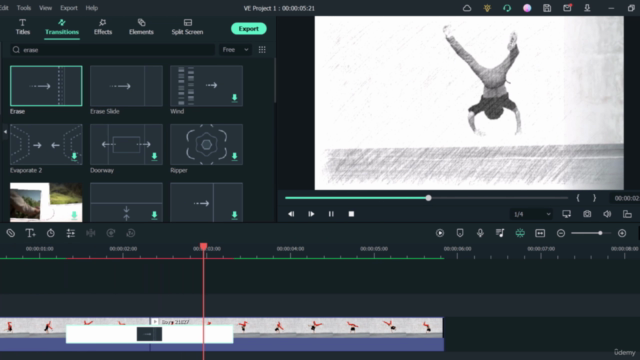Open the View menu

[45, 8]
